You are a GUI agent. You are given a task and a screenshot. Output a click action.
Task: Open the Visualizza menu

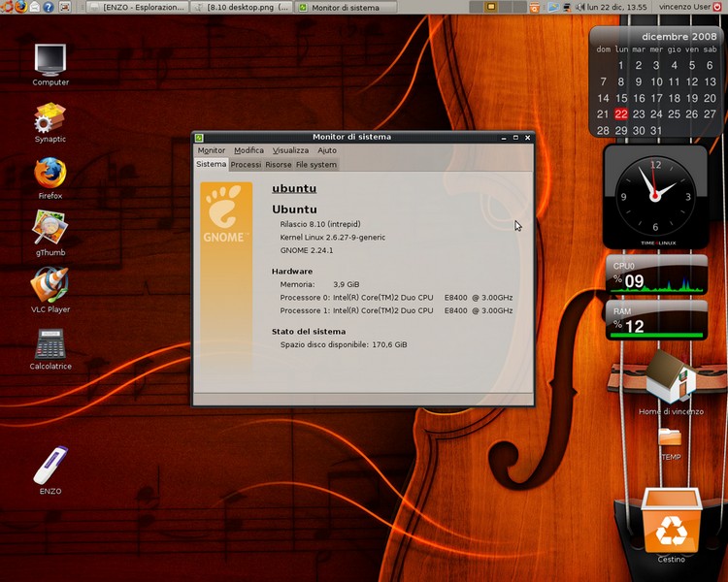290,150
